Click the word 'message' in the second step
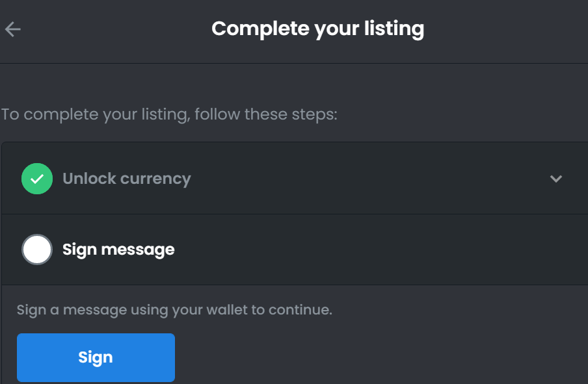The height and width of the screenshot is (384, 588). tap(138, 250)
